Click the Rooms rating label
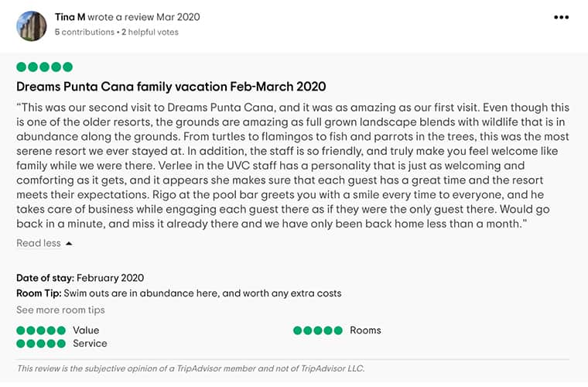Viewport: 588px width, 387px height. pyautogui.click(x=365, y=330)
